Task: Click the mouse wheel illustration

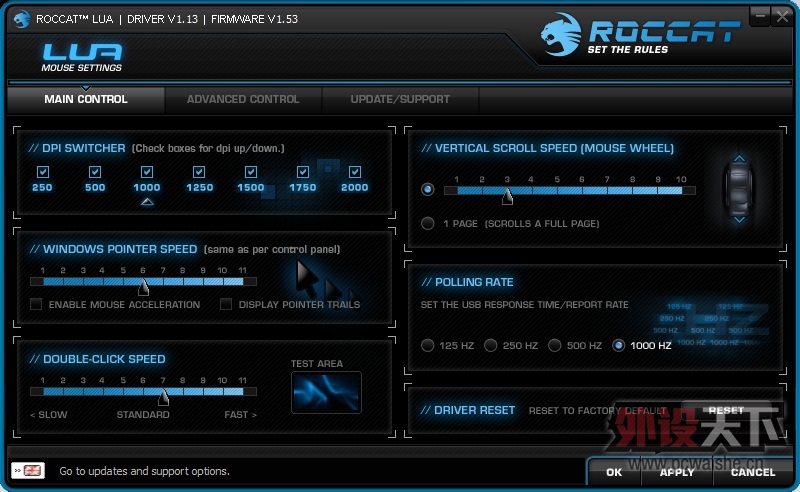Action: (739, 189)
